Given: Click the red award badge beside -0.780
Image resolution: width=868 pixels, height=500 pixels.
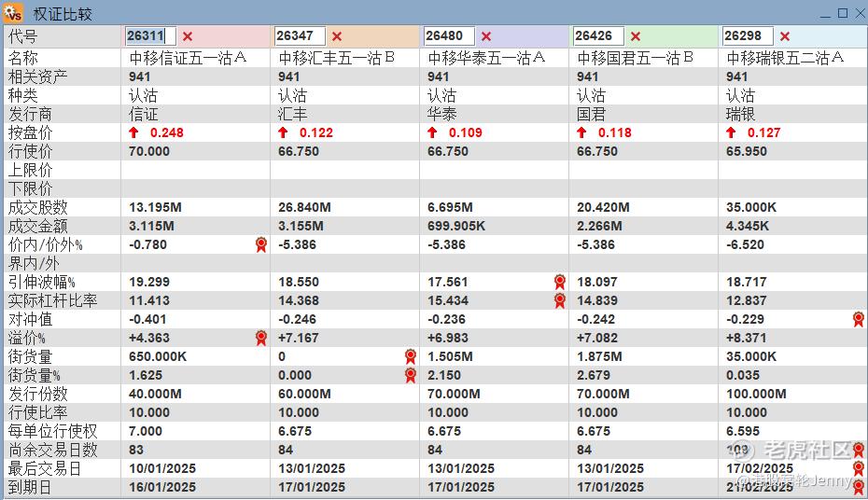Looking at the screenshot, I should click(261, 244).
